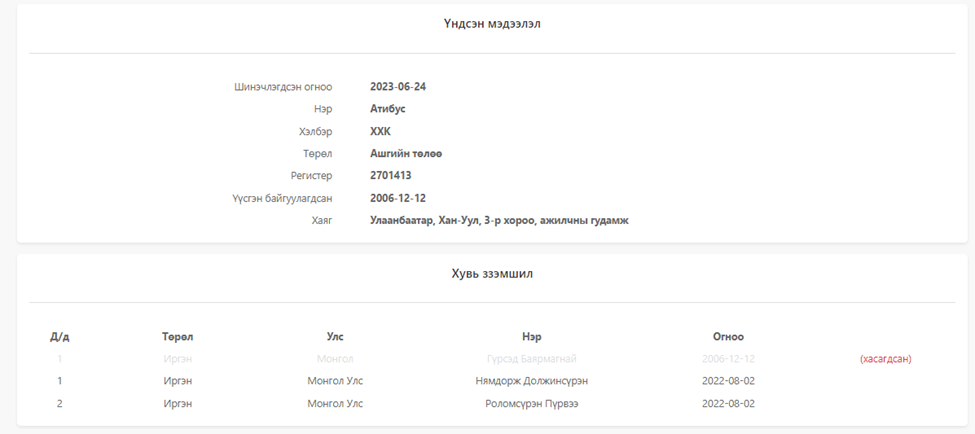
Task: Click 'Иргэн' in the Нямдорж Должинсүрэн row
Action: click(x=178, y=381)
